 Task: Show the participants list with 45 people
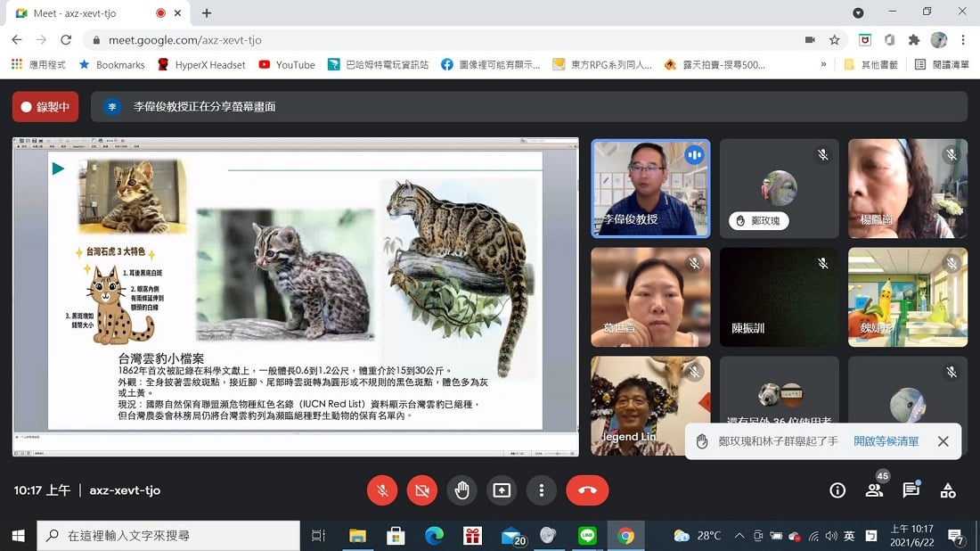874,491
